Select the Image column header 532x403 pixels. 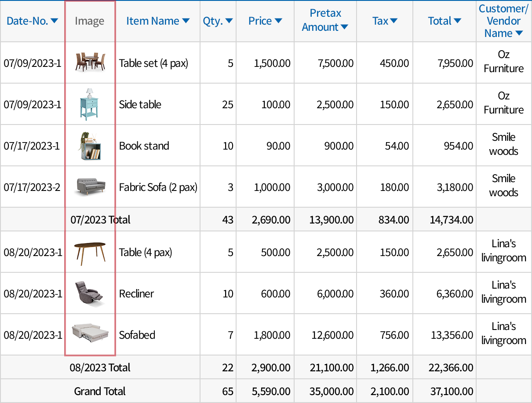(89, 21)
